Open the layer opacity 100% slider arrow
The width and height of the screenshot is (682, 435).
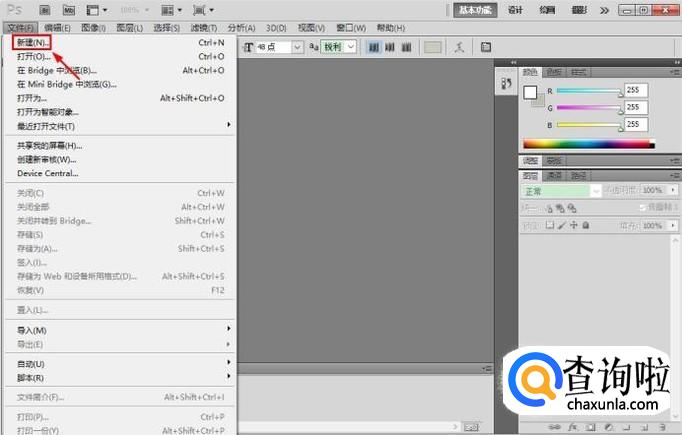[673, 190]
